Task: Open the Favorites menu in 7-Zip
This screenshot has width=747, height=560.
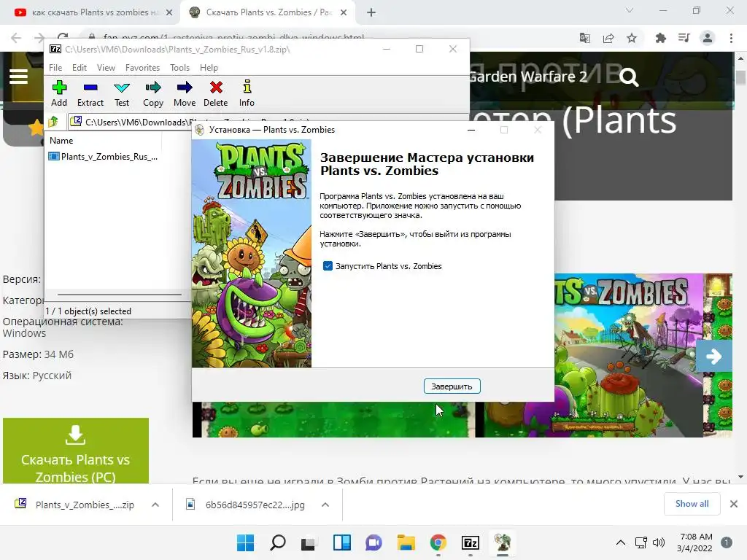Action: 142,68
